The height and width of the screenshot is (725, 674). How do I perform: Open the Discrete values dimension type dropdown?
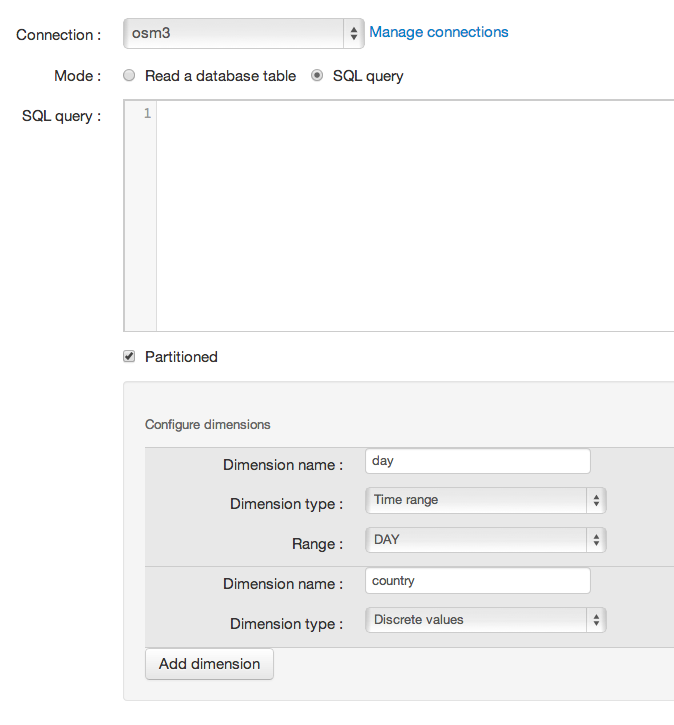pos(485,620)
